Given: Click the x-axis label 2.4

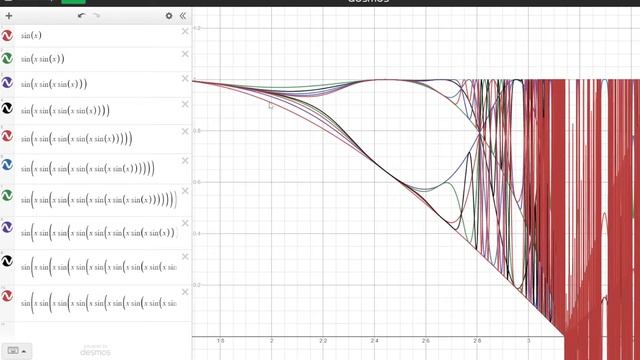Looking at the screenshot, I should tap(374, 340).
